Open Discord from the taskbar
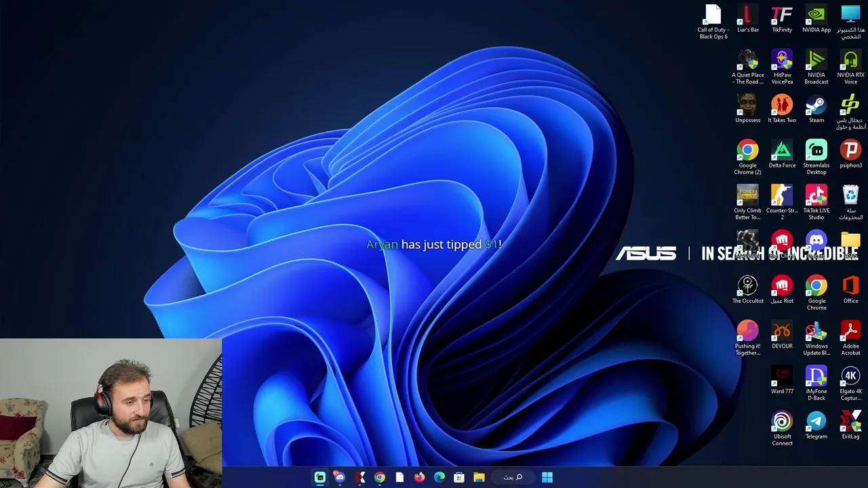The image size is (868, 488). [x=340, y=477]
